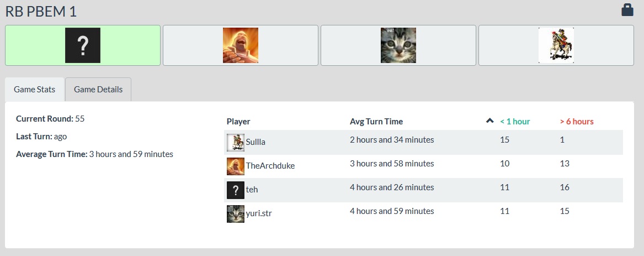Sort by Avg Turn Time column

click(376, 122)
